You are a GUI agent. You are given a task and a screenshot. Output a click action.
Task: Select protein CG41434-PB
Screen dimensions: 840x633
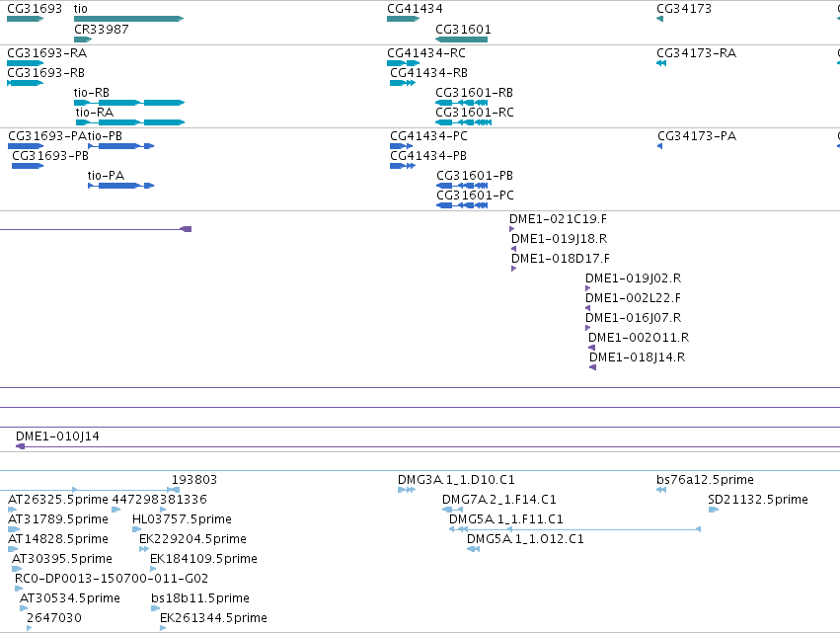[x=403, y=166]
